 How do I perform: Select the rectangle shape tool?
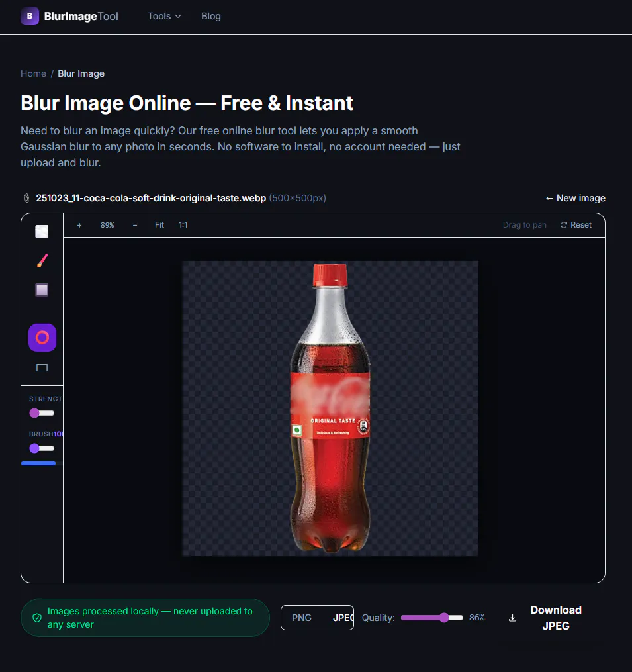pos(42,367)
